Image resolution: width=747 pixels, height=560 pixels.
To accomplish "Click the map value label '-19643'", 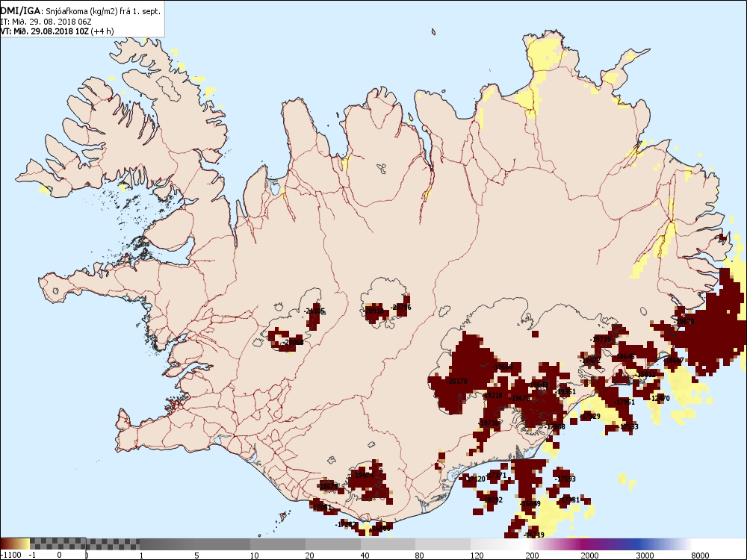I will (539, 385).
